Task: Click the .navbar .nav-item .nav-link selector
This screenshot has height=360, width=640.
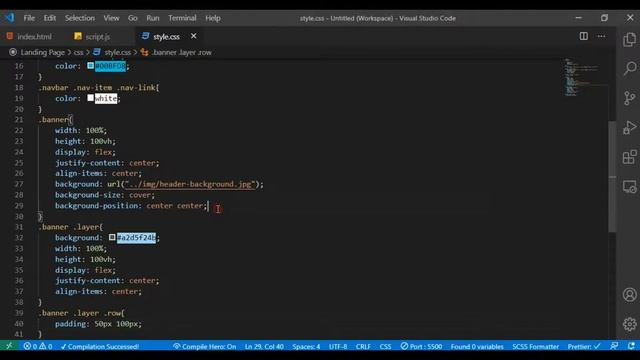Action: pyautogui.click(x=98, y=87)
